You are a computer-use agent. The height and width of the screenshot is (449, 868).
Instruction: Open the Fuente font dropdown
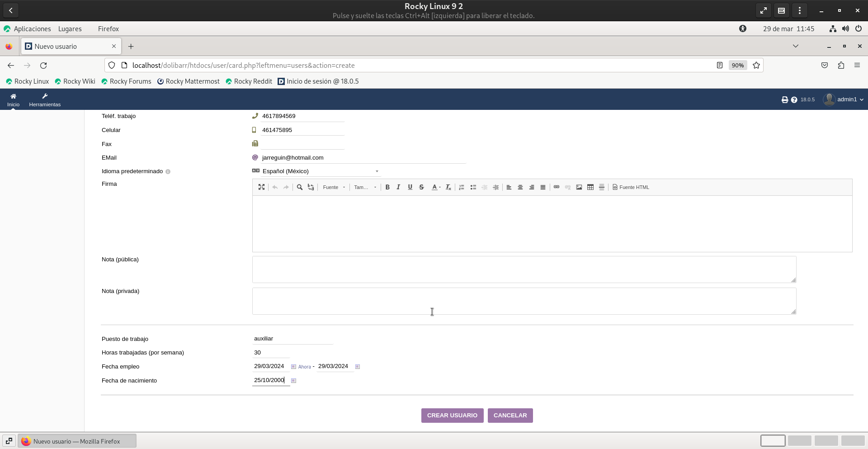tap(334, 187)
